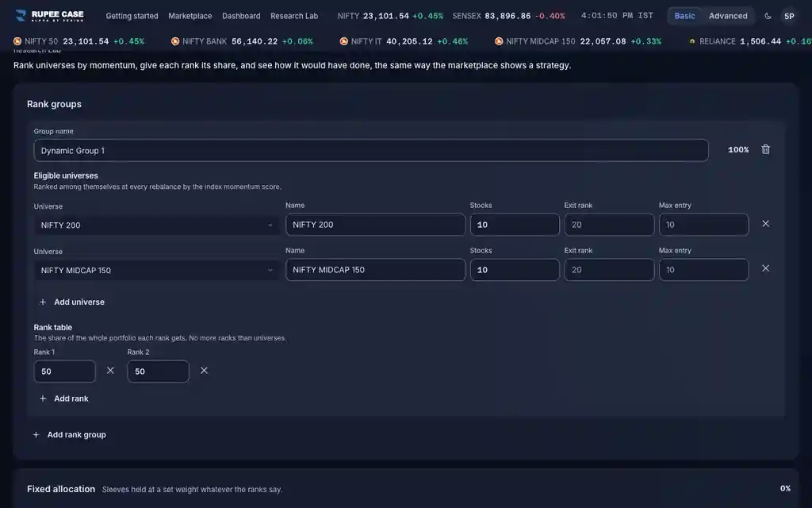
Task: Click RELIANCE 1,506.44 ticker value
Action: 760,41
